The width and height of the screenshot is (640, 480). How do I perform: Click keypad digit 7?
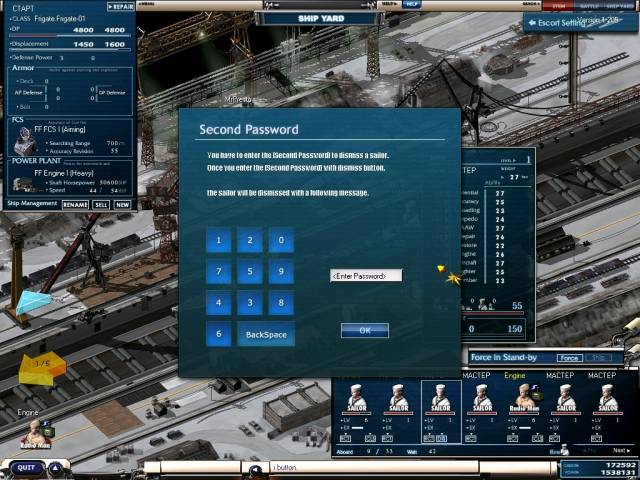pyautogui.click(x=218, y=271)
